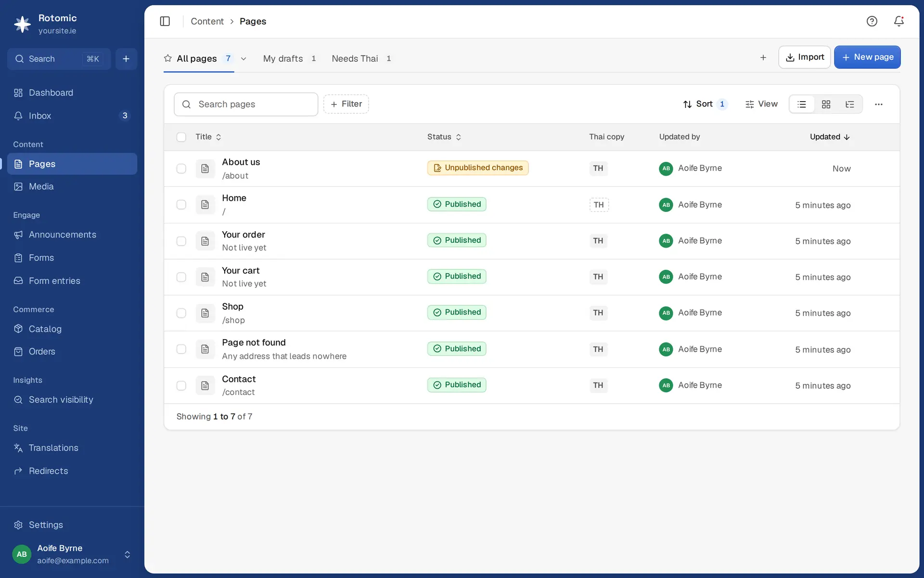Open the Needs Thai tab

click(361, 59)
